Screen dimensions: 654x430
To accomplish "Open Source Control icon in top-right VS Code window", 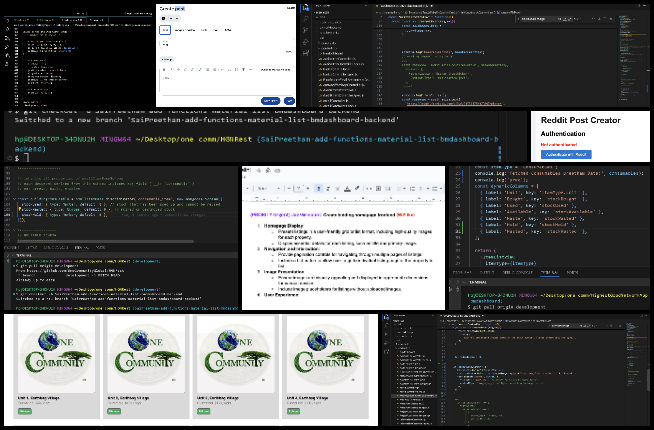I will 306,30.
